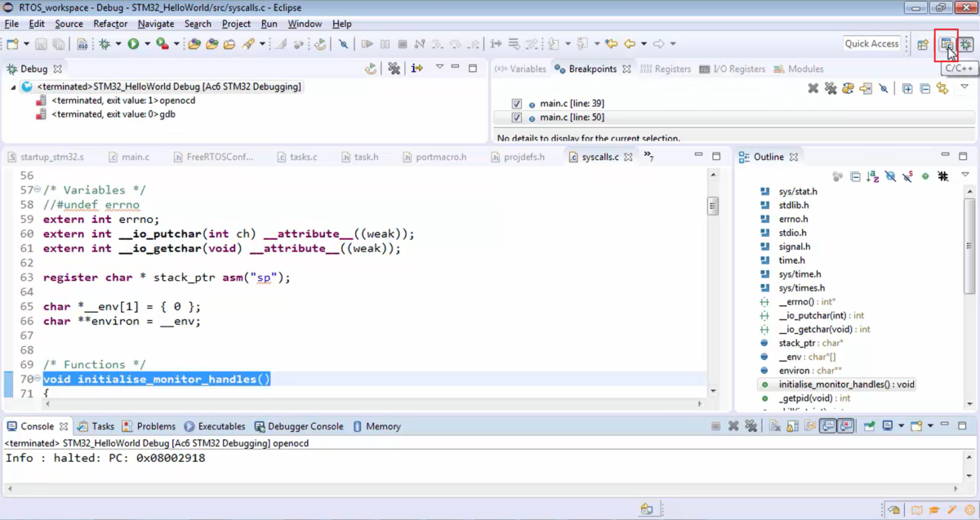
Task: Click Instruction Stepping Mode icon in Debug view
Action: [417, 69]
